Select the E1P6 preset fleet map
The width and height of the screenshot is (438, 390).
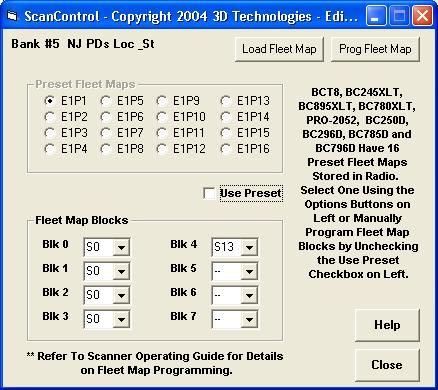tap(106, 117)
